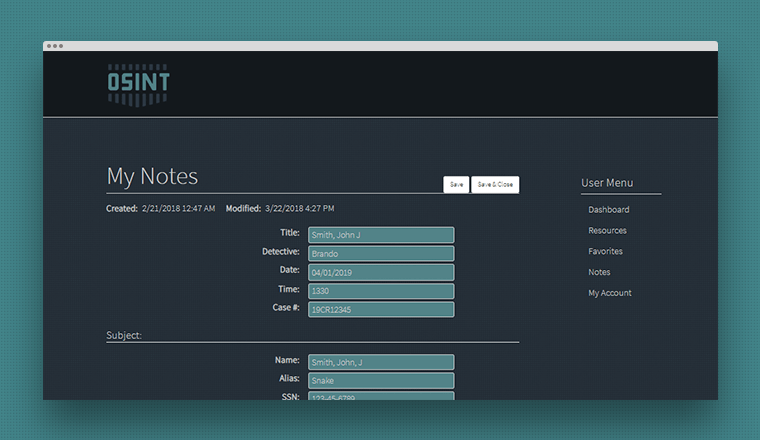Click the OSINT logo

[138, 85]
